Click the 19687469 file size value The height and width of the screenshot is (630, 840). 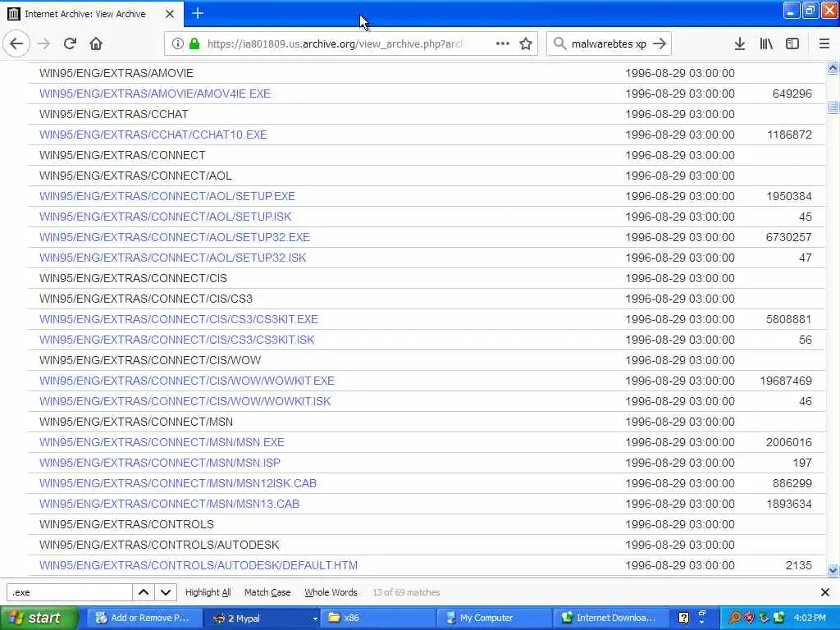click(x=786, y=381)
